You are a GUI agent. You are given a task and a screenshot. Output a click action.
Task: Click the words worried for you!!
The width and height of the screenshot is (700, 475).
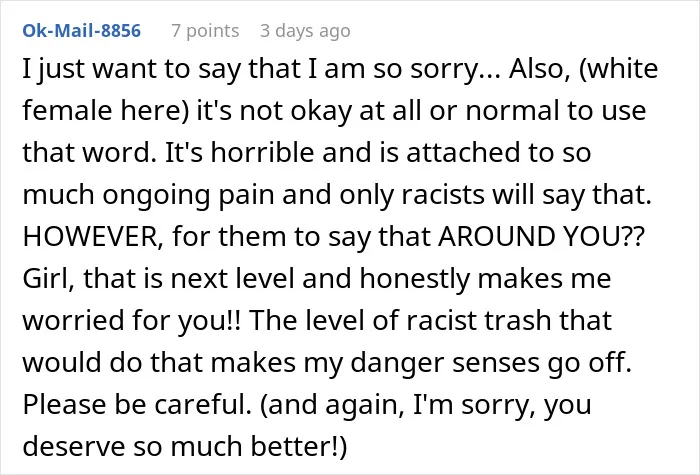[x=131, y=321]
